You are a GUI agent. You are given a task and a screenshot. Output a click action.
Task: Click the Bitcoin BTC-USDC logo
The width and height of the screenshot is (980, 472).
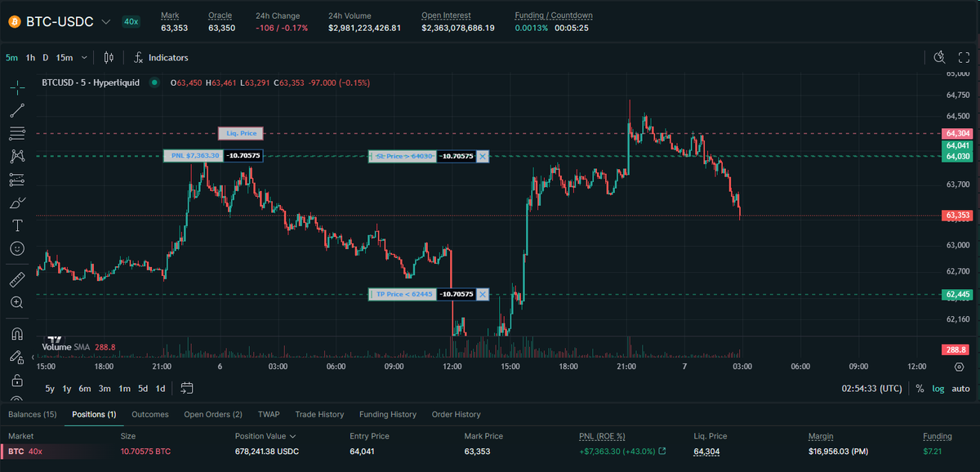pyautogui.click(x=13, y=22)
